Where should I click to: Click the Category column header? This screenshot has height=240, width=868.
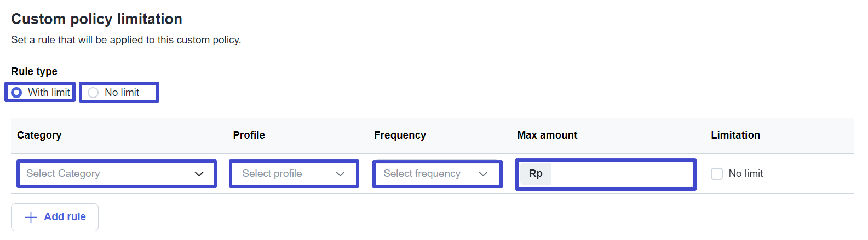(x=39, y=135)
